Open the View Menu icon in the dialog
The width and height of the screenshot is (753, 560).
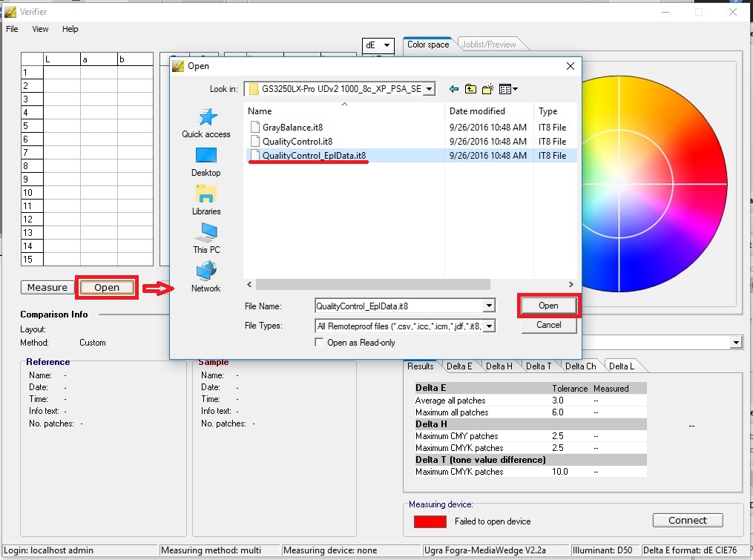point(508,89)
